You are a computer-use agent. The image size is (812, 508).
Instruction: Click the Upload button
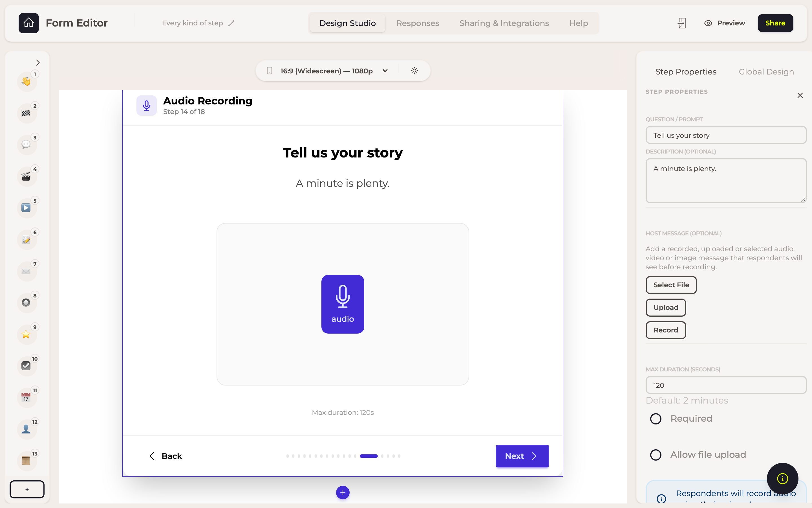pyautogui.click(x=666, y=307)
